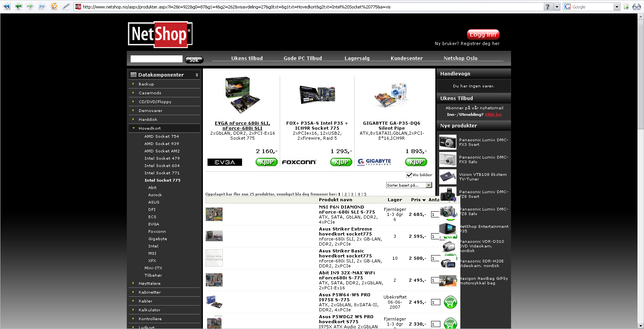Toggle the Vis bilder checkbox
This screenshot has height=329, width=644.
[x=409, y=175]
